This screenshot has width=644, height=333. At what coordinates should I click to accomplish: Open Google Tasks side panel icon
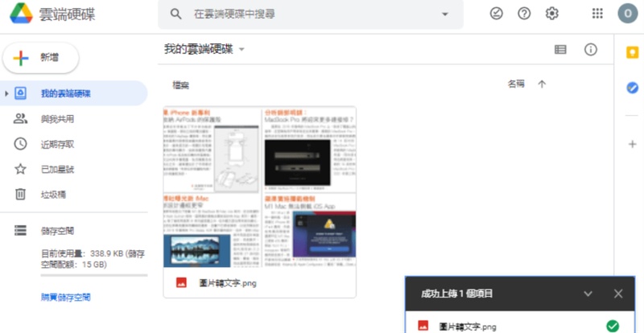pyautogui.click(x=632, y=88)
